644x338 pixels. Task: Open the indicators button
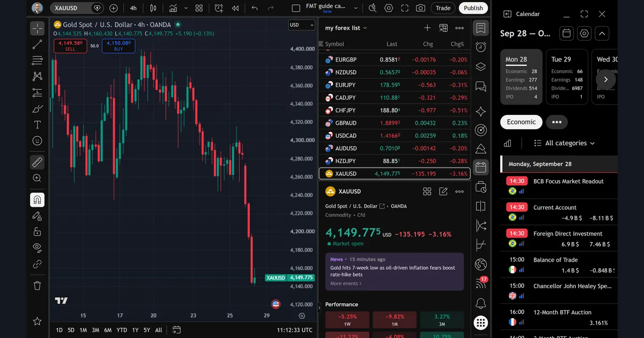click(x=173, y=8)
